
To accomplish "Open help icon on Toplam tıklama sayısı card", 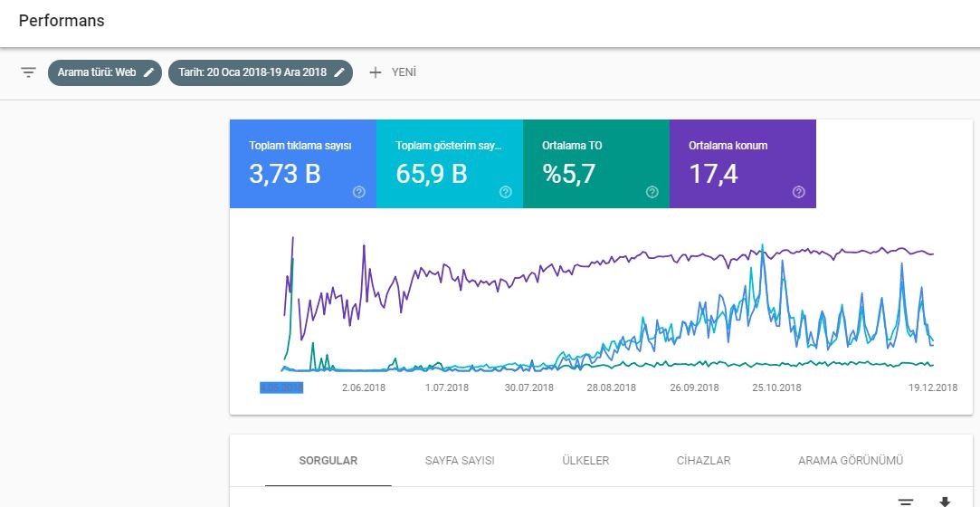I will pyautogui.click(x=358, y=192).
